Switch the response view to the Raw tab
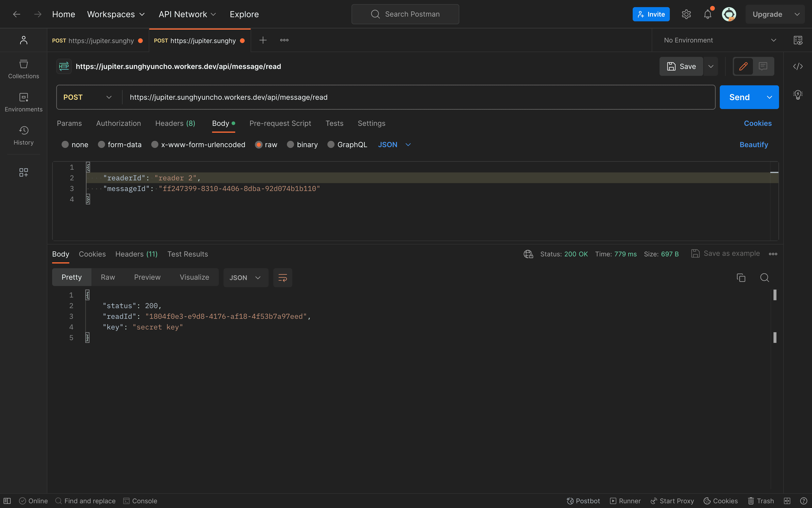 pos(108,277)
